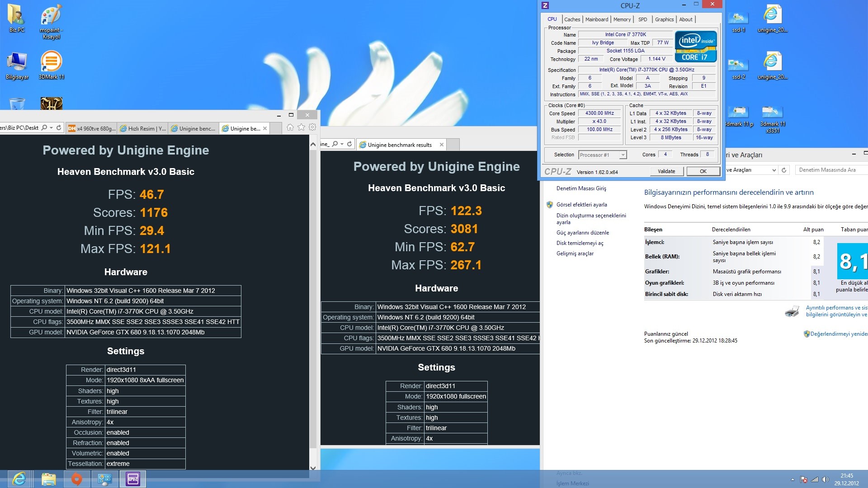Open the mspaint shortcut icon
The width and height of the screenshot is (868, 488).
pos(51,22)
